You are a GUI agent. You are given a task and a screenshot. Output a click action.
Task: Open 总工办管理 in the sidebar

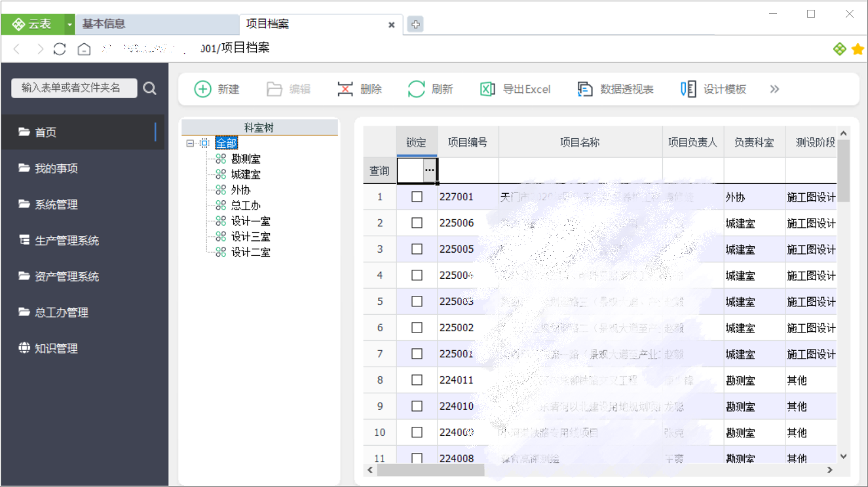(83, 312)
